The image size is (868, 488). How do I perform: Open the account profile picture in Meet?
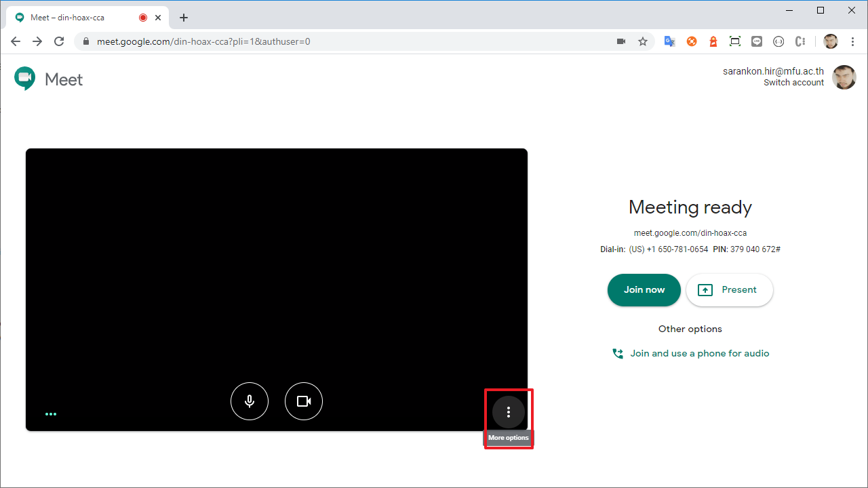[x=844, y=77]
